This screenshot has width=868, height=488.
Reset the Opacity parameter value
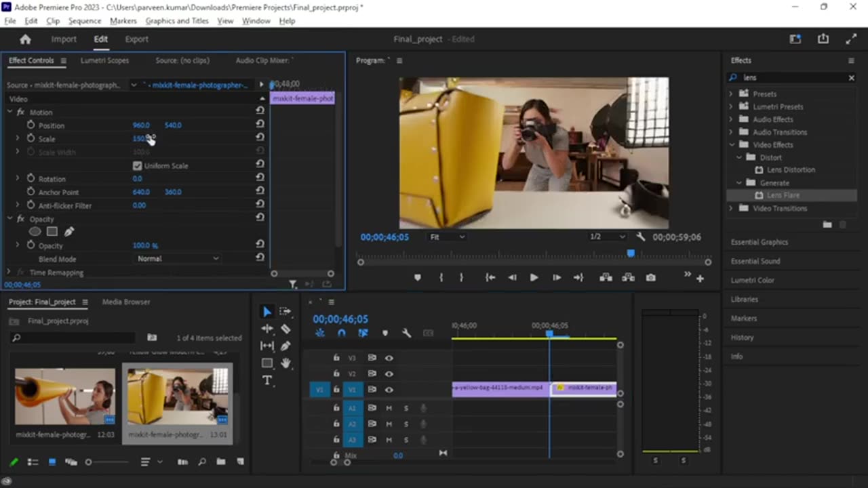260,245
